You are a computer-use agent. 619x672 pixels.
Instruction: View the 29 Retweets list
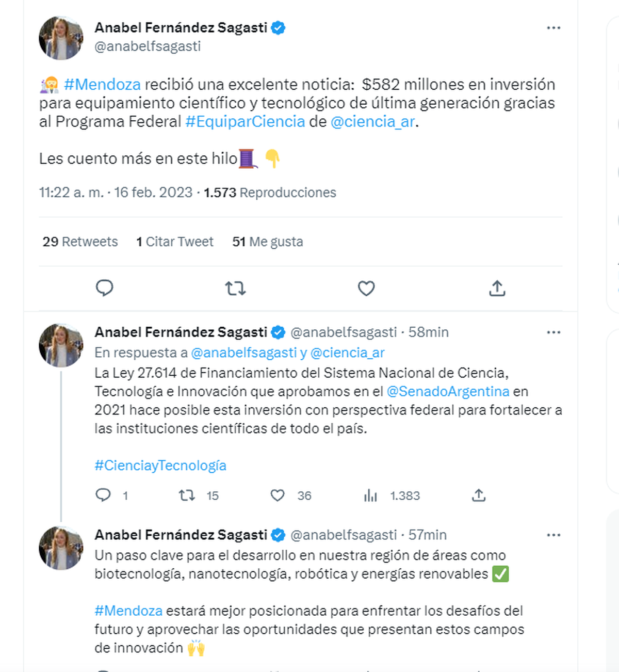click(x=80, y=242)
